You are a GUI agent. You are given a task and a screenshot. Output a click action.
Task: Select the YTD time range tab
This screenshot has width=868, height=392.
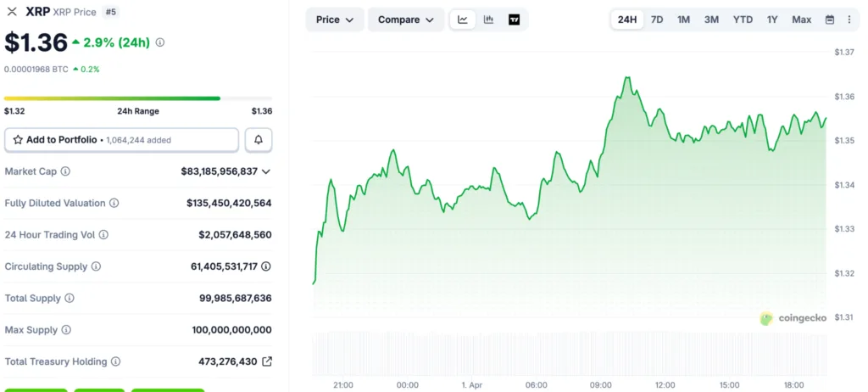[743, 20]
